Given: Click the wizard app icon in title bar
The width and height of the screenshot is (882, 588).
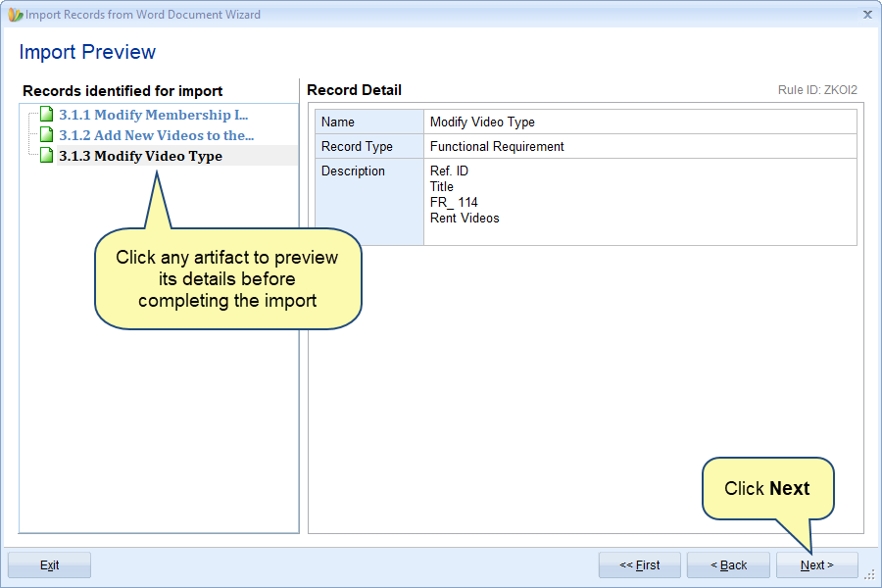Looking at the screenshot, I should [15, 15].
